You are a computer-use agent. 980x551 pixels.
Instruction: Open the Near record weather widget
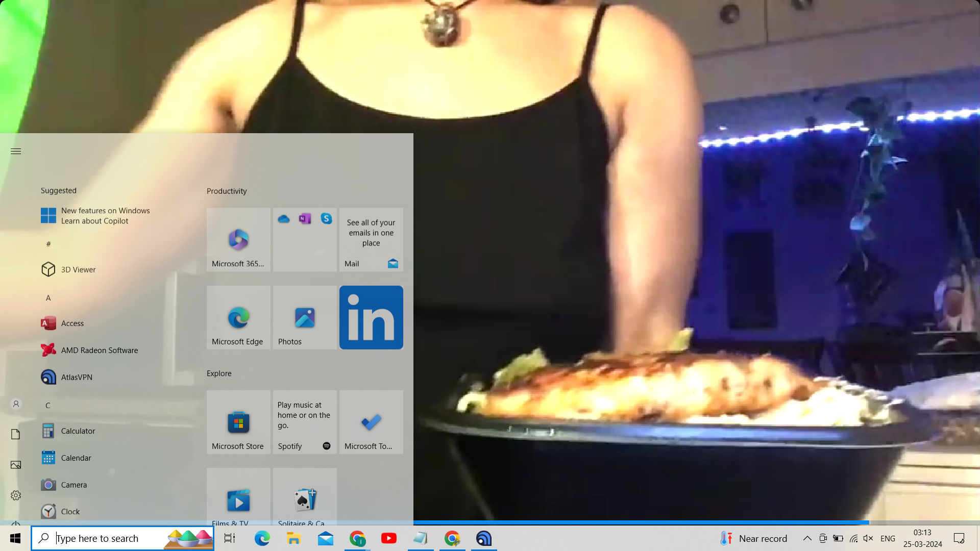pos(754,538)
